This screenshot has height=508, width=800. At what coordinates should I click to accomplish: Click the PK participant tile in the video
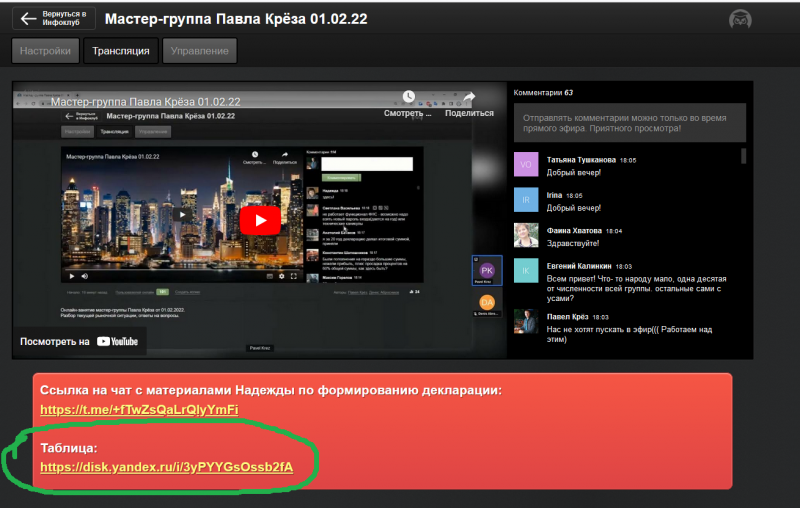tap(487, 270)
